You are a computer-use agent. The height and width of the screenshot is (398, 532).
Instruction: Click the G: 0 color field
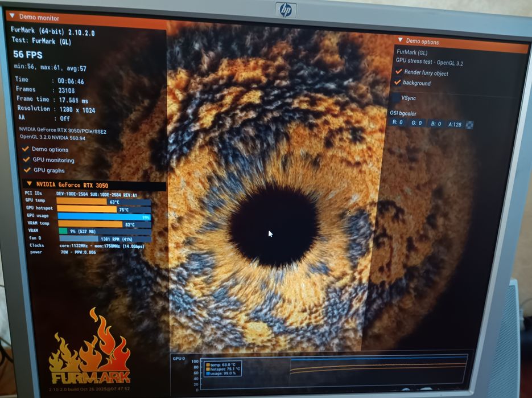click(416, 123)
